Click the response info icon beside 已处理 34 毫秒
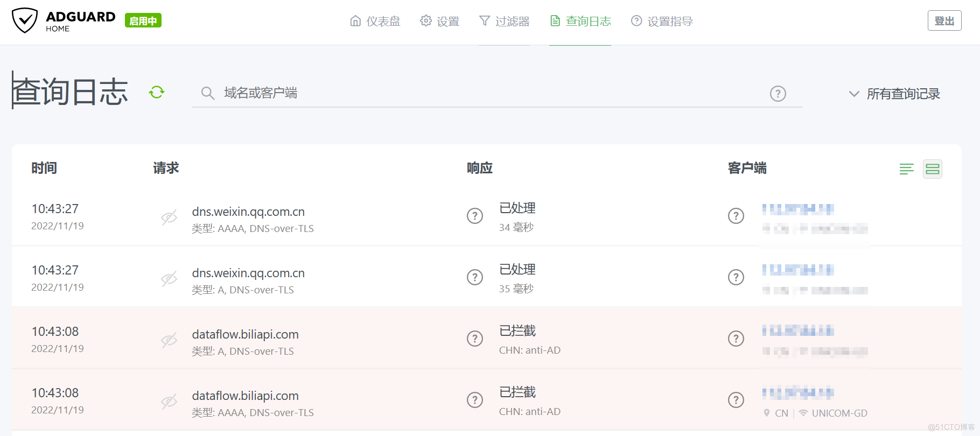This screenshot has height=436, width=980. pyautogui.click(x=474, y=216)
